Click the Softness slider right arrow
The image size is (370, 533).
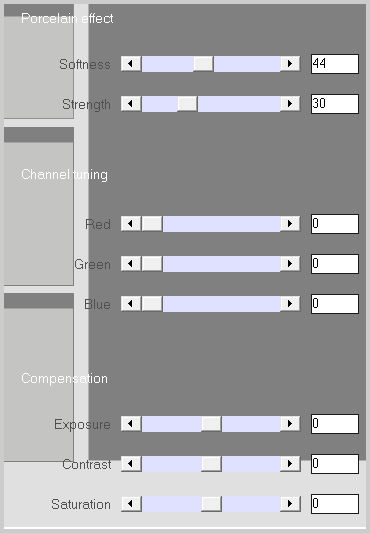290,64
